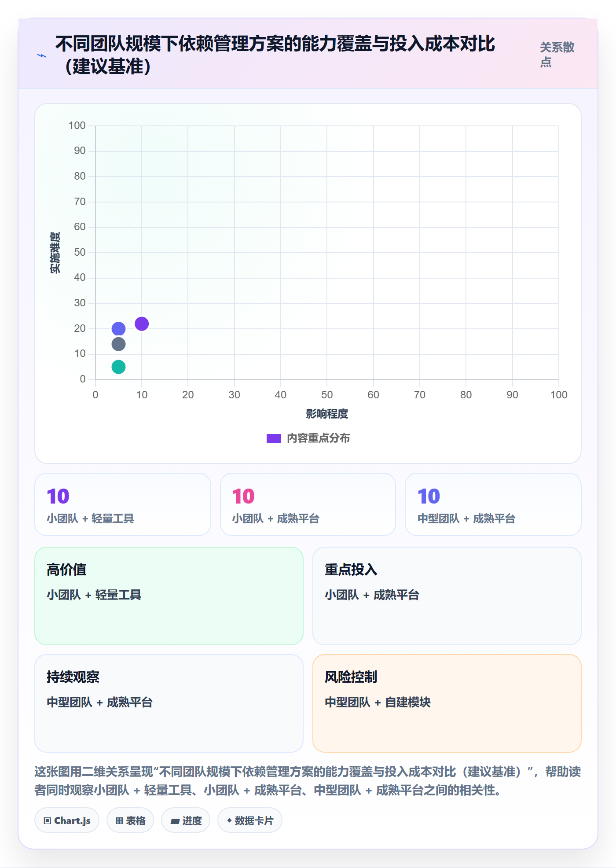Click the purple scatter point on the chart
The height and width of the screenshot is (868, 616).
click(x=142, y=324)
